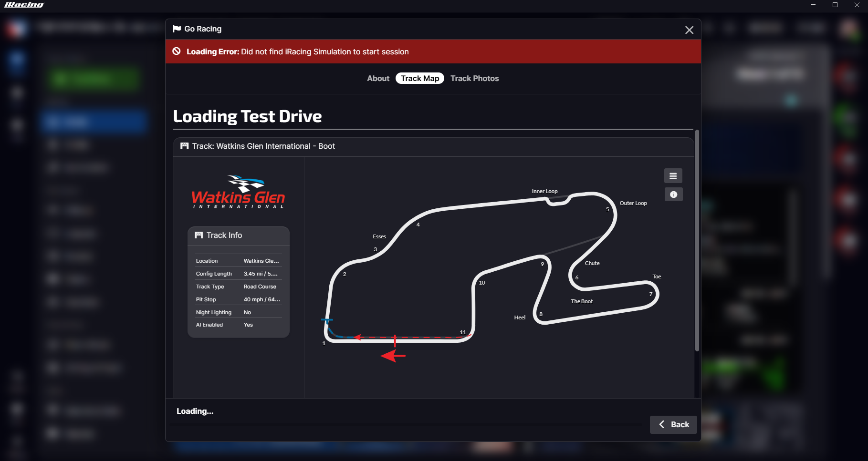Viewport: 868px width, 461px height.
Task: Click turn number 11 on track map
Action: click(x=463, y=332)
